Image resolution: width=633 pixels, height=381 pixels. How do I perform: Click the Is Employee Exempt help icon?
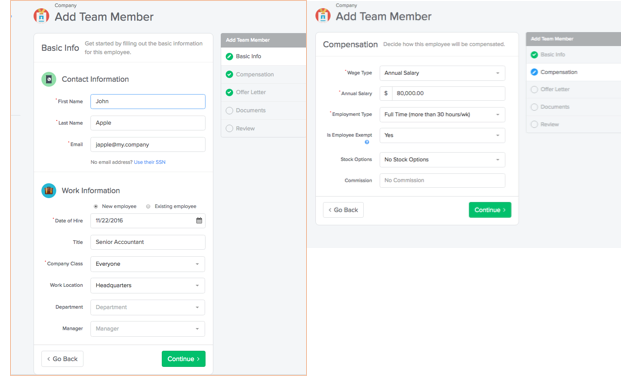367,142
